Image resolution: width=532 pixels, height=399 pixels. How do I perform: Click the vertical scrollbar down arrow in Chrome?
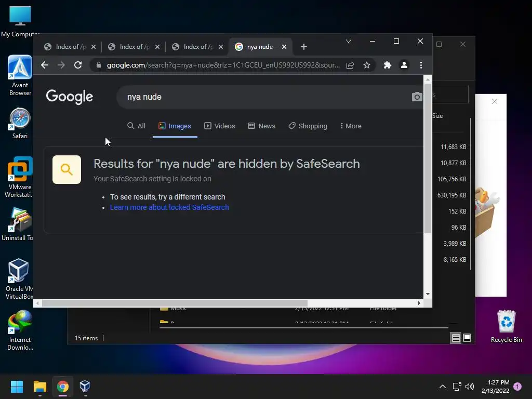click(x=428, y=294)
